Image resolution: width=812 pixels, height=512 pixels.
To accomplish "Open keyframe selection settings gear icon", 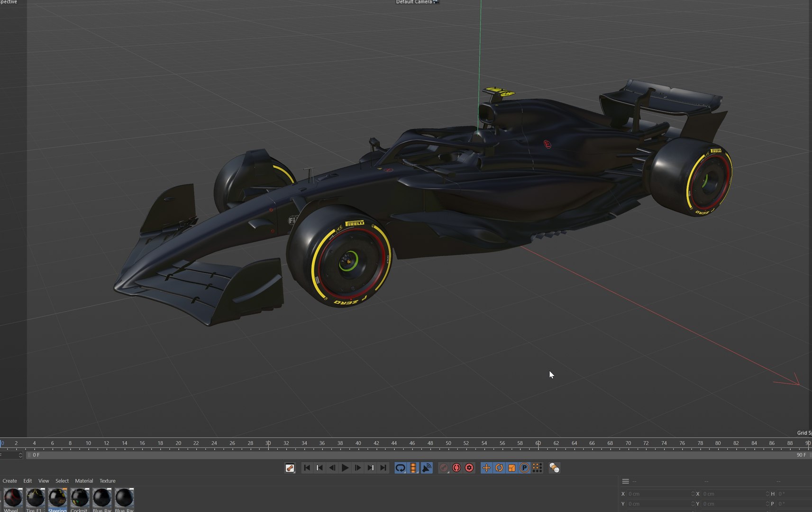I will pyautogui.click(x=469, y=468).
